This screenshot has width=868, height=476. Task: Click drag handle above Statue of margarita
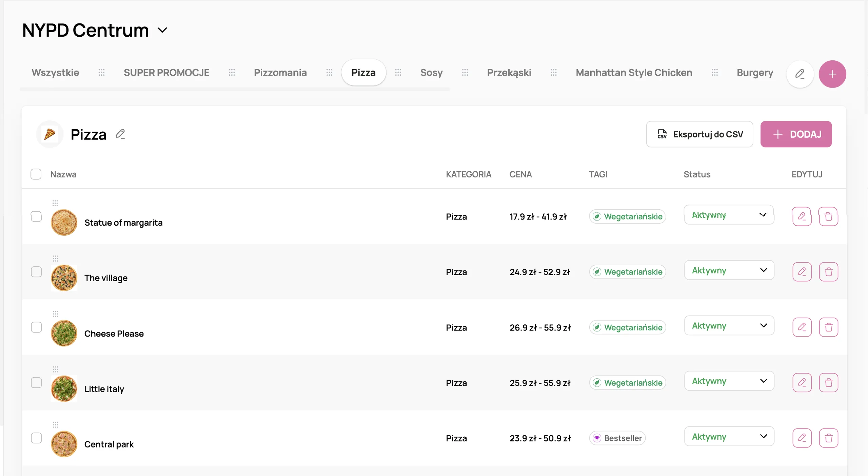click(x=55, y=203)
